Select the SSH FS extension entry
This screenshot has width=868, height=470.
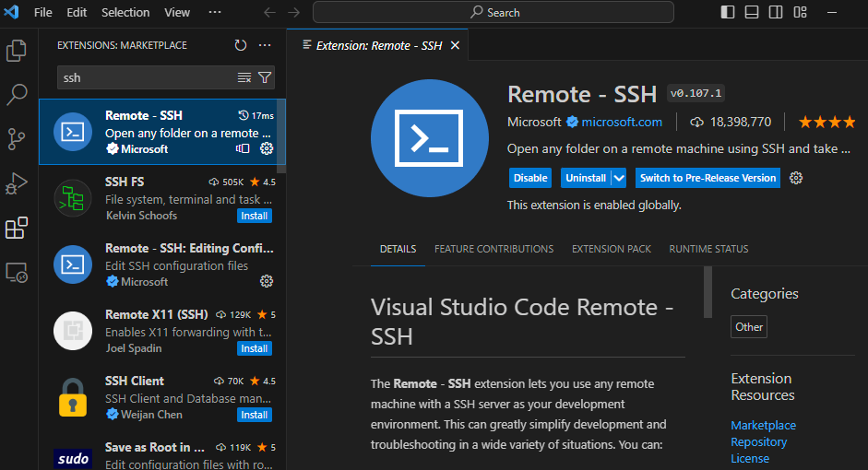pyautogui.click(x=162, y=198)
